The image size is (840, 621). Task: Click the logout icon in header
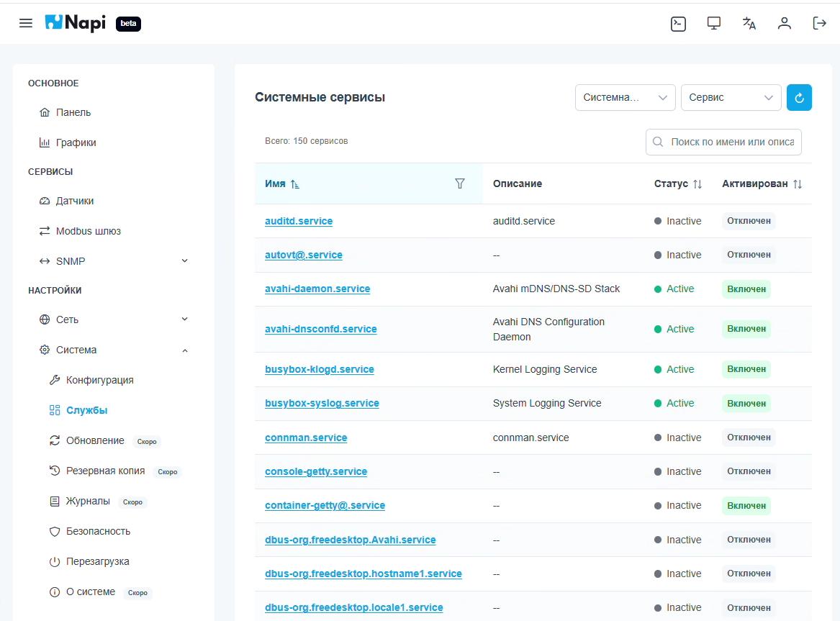pos(820,24)
